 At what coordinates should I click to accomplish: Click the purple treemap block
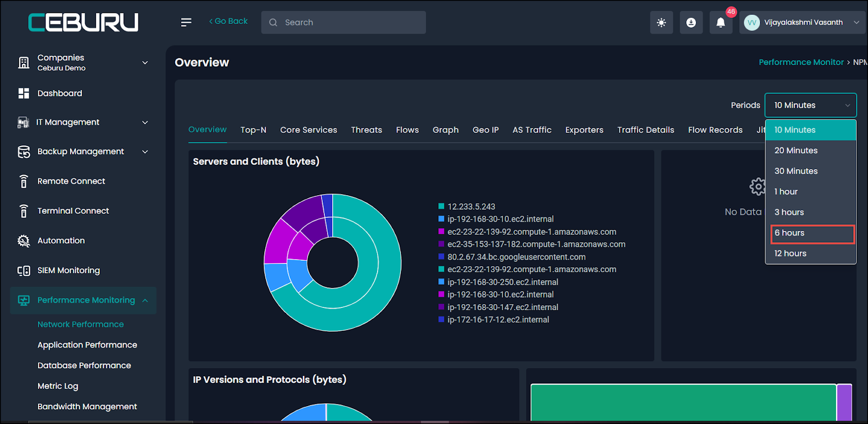tap(844, 402)
